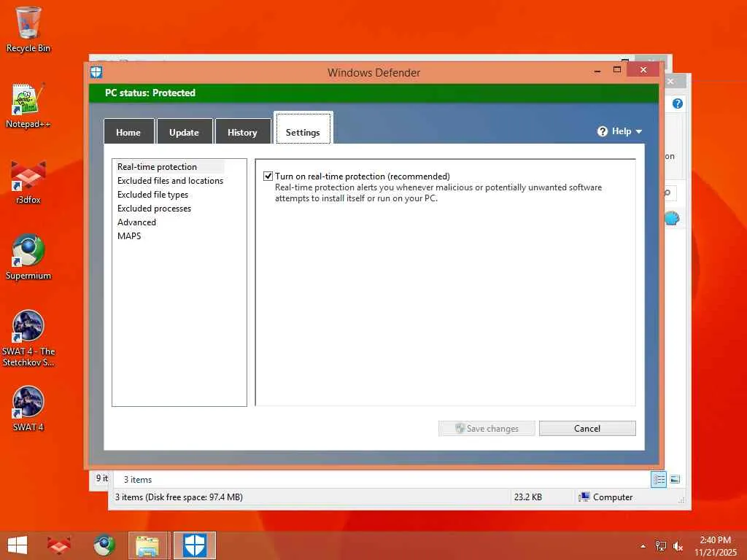The height and width of the screenshot is (560, 747).
Task: Switch to the Home tab
Action: pyautogui.click(x=128, y=131)
